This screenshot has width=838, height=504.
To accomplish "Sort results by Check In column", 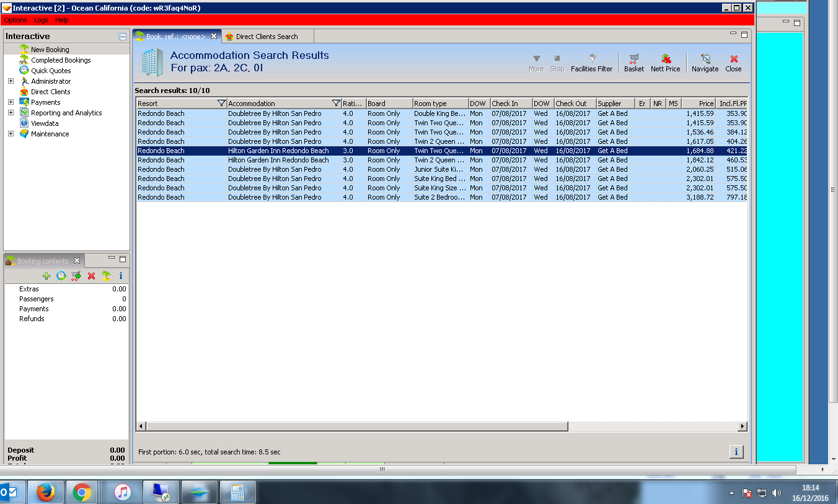I will point(510,104).
